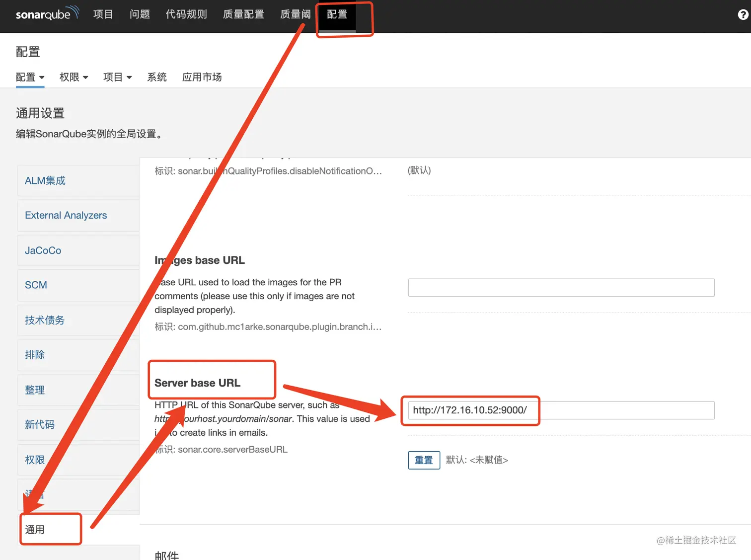Select External Analyzers category
The image size is (751, 560).
coord(78,215)
